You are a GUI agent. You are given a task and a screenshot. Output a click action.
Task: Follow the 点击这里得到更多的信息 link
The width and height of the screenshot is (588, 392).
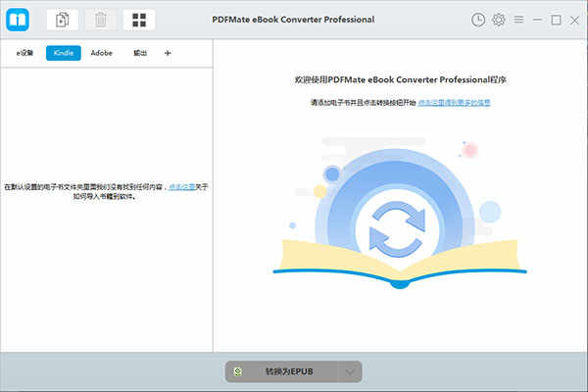click(454, 102)
